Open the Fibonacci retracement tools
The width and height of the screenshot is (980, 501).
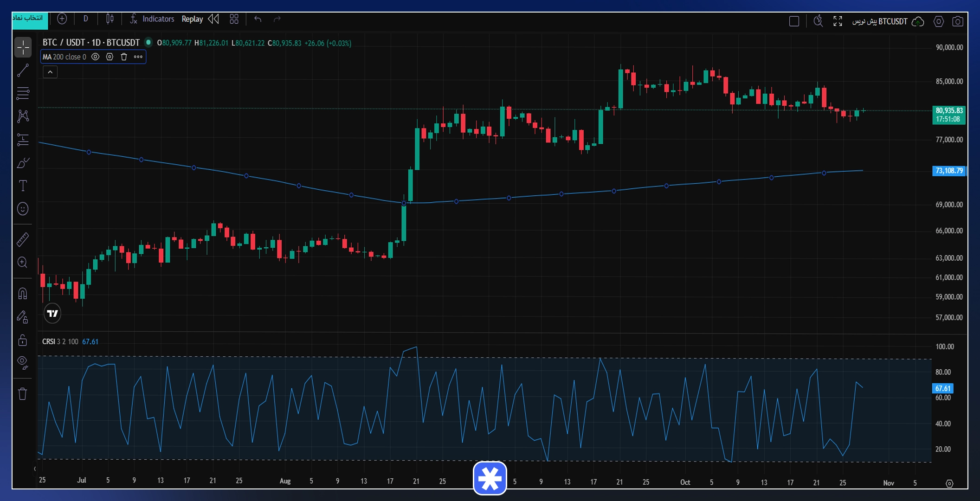23,93
